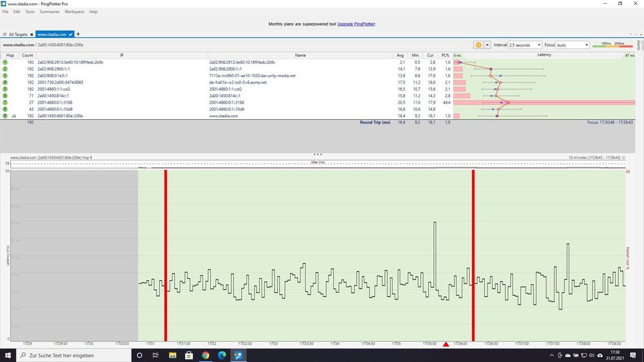644x362 pixels.
Task: Open the Windows Start menu
Action: tap(8, 356)
